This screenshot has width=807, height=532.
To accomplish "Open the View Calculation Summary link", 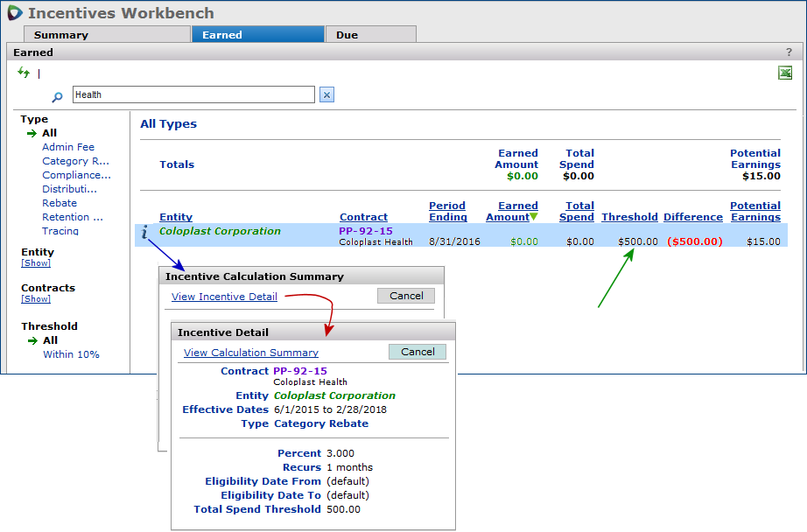I will click(x=251, y=353).
